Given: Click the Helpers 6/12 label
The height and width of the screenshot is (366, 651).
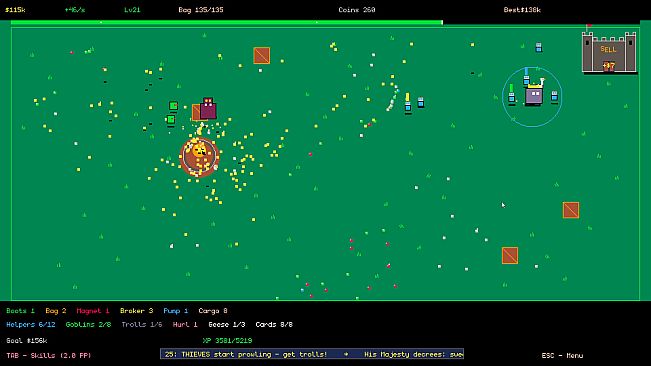Looking at the screenshot, I should click(x=31, y=325).
